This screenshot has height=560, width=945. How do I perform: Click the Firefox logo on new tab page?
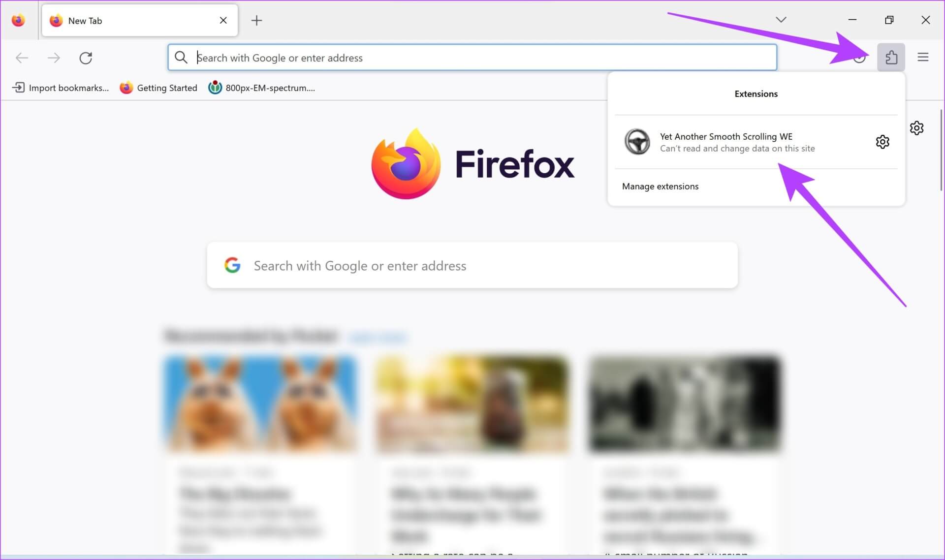coord(406,164)
